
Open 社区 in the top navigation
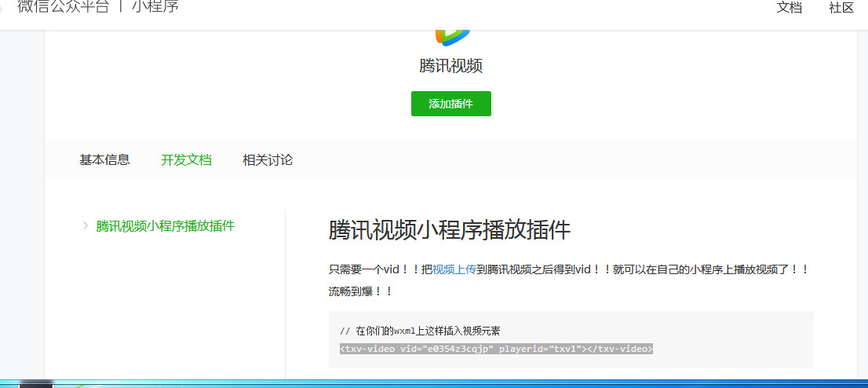pyautogui.click(x=841, y=8)
